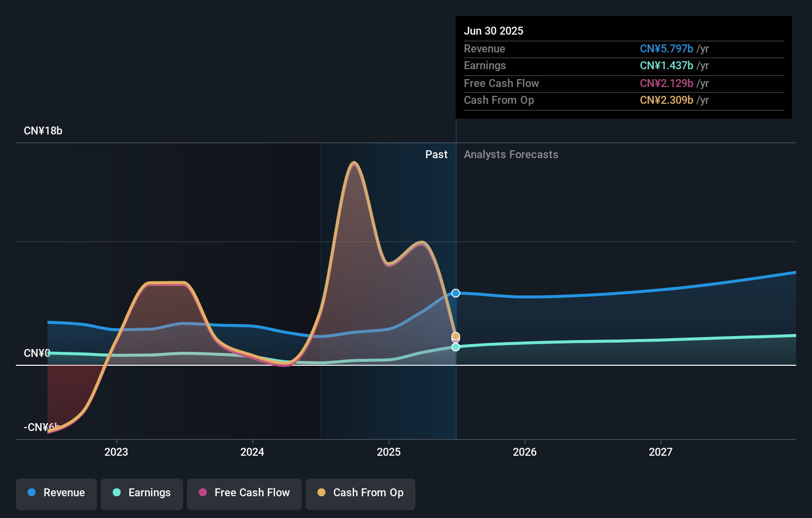Click the Analysts Forecasts label
This screenshot has width=812, height=518.
click(511, 155)
